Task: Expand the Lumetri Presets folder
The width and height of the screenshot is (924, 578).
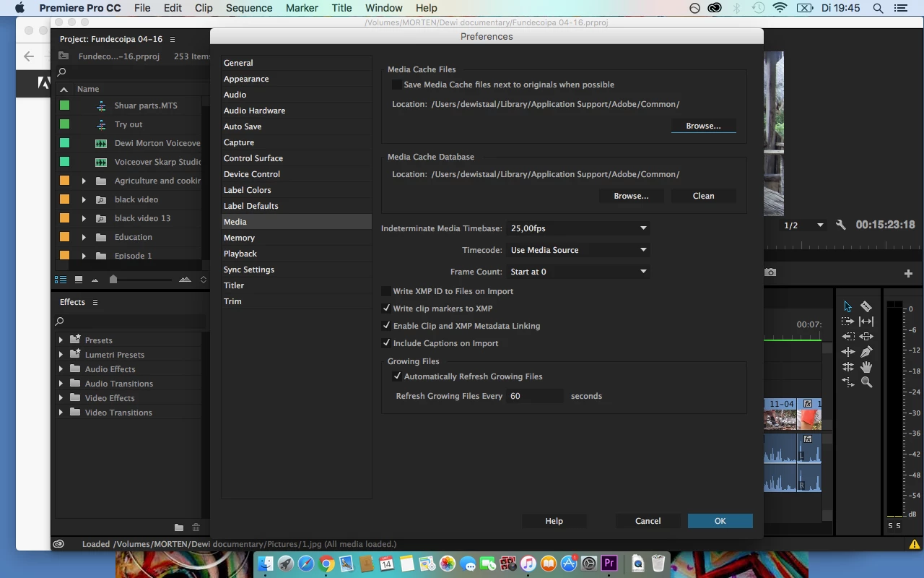Action: pos(61,355)
